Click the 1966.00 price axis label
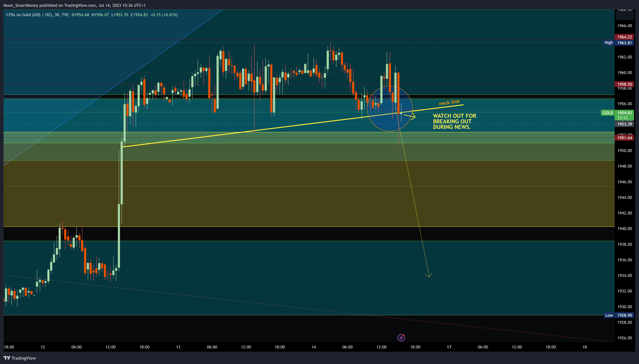Viewport: 639px width, 364px height. (x=625, y=26)
